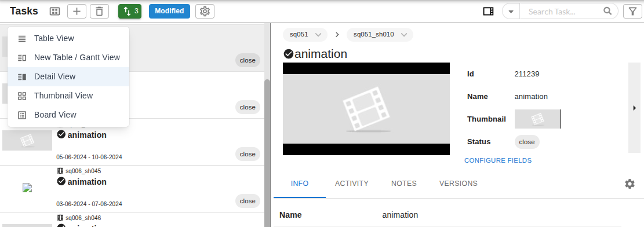Switch to Thumbnail View
The image size is (644, 227).
(x=68, y=96)
